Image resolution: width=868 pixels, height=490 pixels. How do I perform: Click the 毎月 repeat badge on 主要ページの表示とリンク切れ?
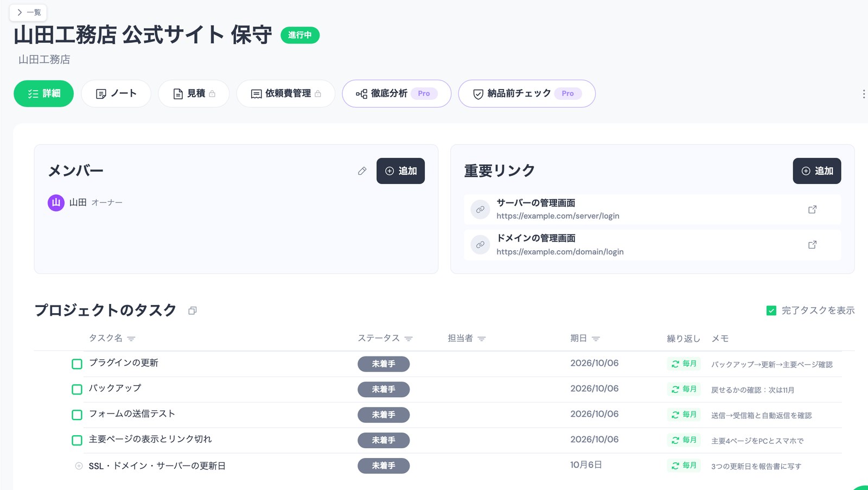tap(684, 440)
